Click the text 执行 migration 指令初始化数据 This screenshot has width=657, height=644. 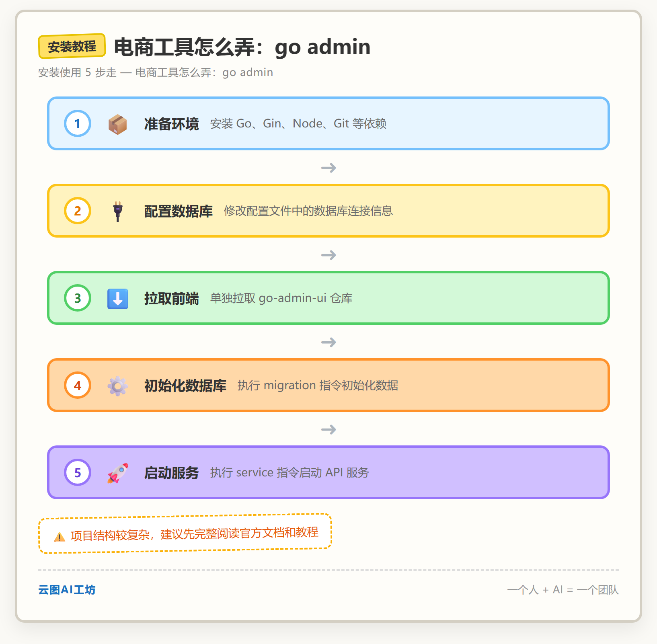tap(318, 385)
